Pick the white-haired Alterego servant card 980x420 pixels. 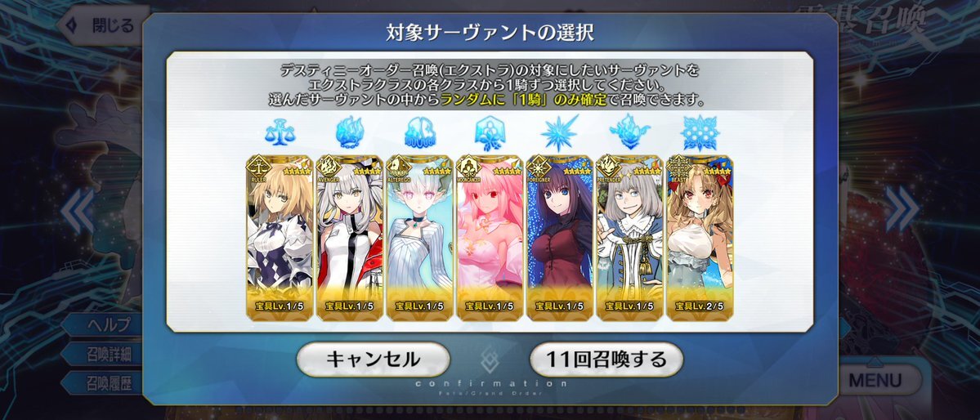tap(419, 238)
